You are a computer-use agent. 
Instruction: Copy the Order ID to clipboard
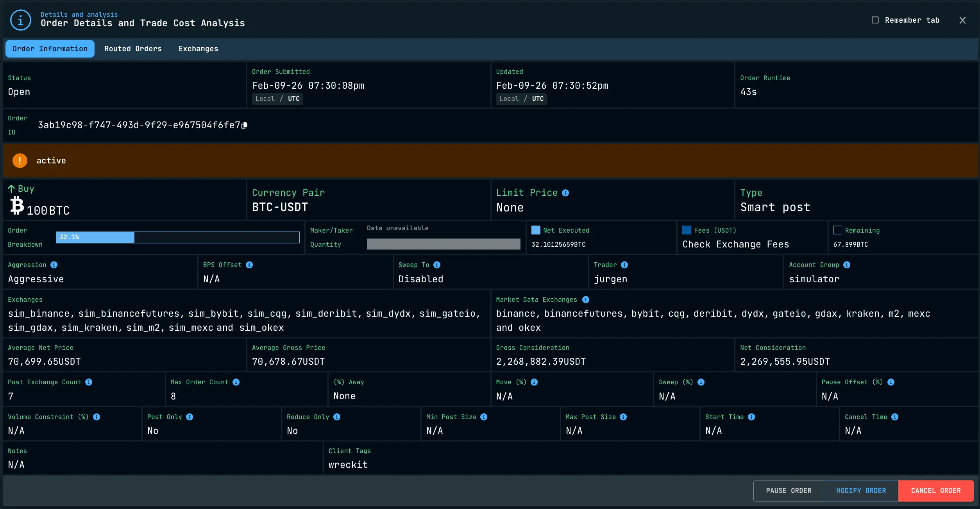pos(245,125)
